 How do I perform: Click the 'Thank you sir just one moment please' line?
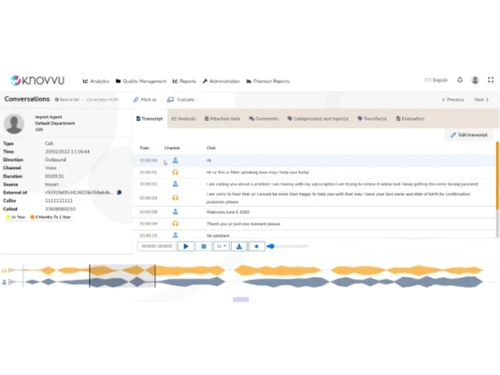click(x=243, y=224)
